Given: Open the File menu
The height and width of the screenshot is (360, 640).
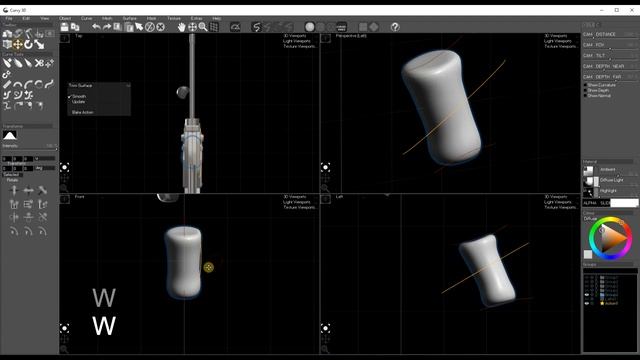Looking at the screenshot, I should [x=9, y=18].
